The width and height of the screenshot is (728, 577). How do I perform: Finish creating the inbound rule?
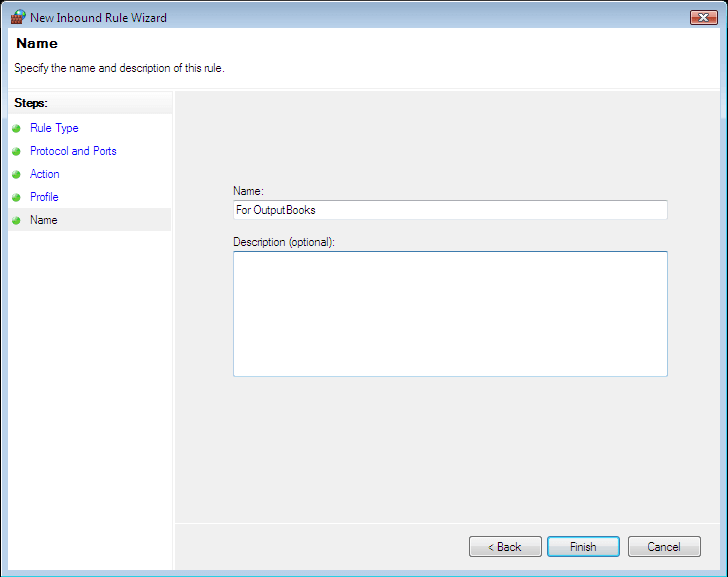583,546
